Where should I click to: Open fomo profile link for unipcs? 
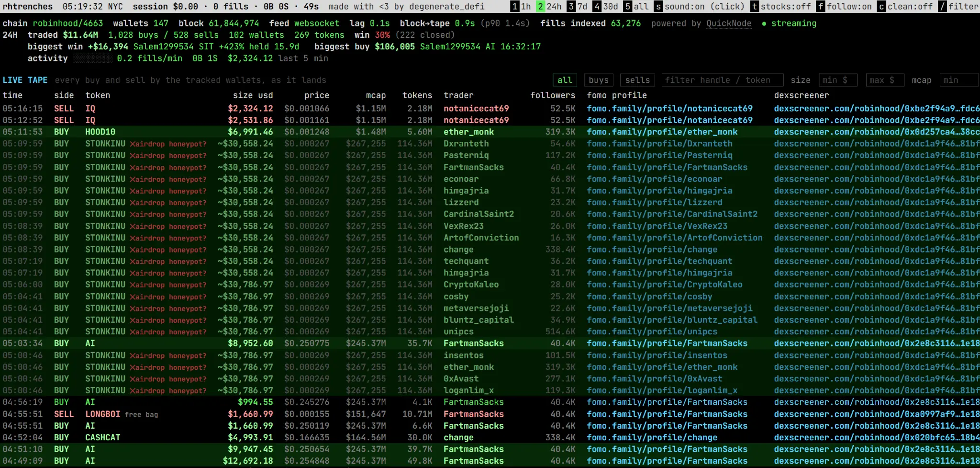pos(652,331)
